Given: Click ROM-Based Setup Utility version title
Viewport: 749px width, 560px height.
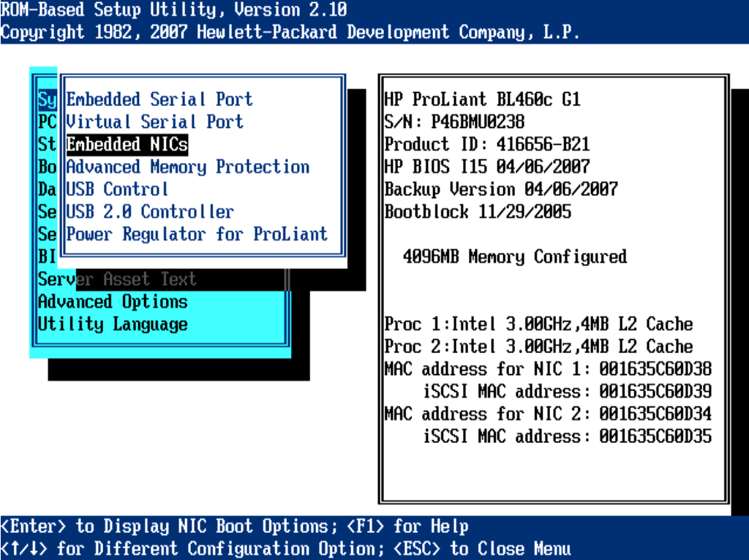Looking at the screenshot, I should [173, 10].
